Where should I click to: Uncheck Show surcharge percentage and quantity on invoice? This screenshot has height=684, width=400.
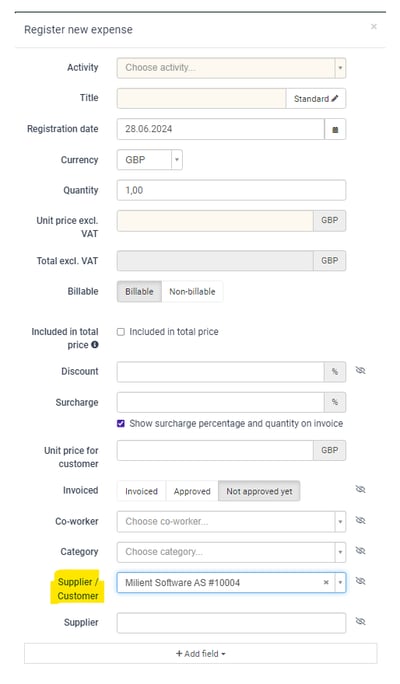pyautogui.click(x=121, y=424)
